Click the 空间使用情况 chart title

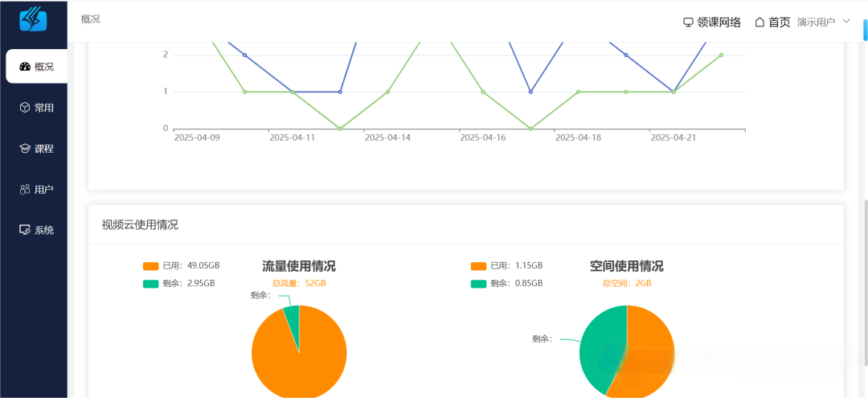click(x=627, y=266)
